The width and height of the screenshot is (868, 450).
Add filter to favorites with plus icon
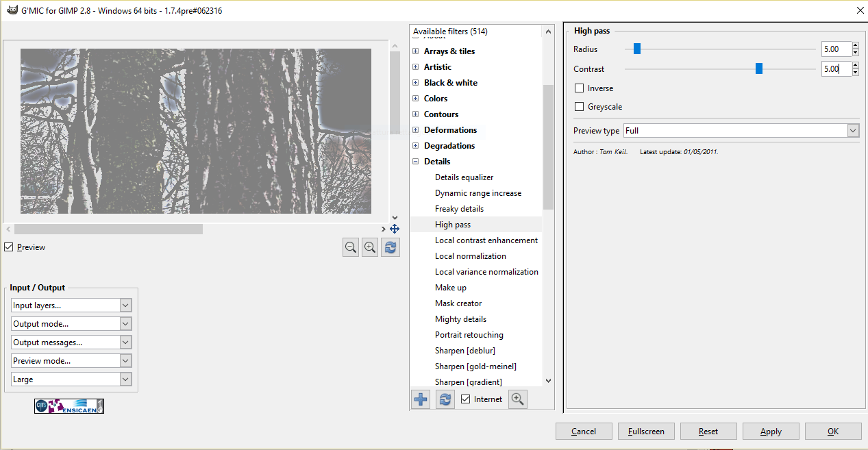[x=421, y=399]
